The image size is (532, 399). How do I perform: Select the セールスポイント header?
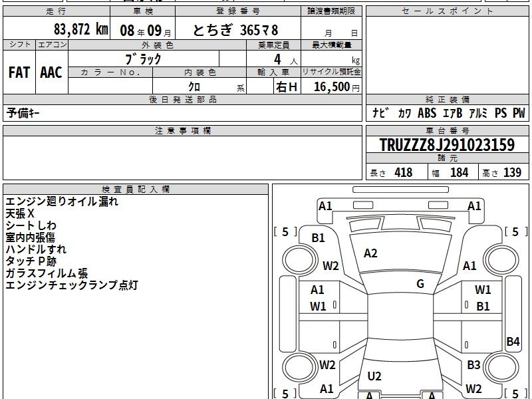pyautogui.click(x=447, y=11)
